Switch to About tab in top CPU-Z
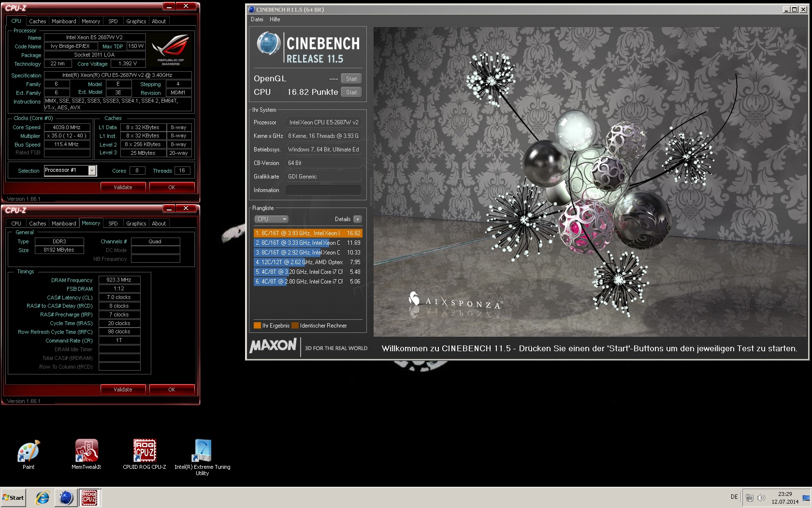 point(159,21)
